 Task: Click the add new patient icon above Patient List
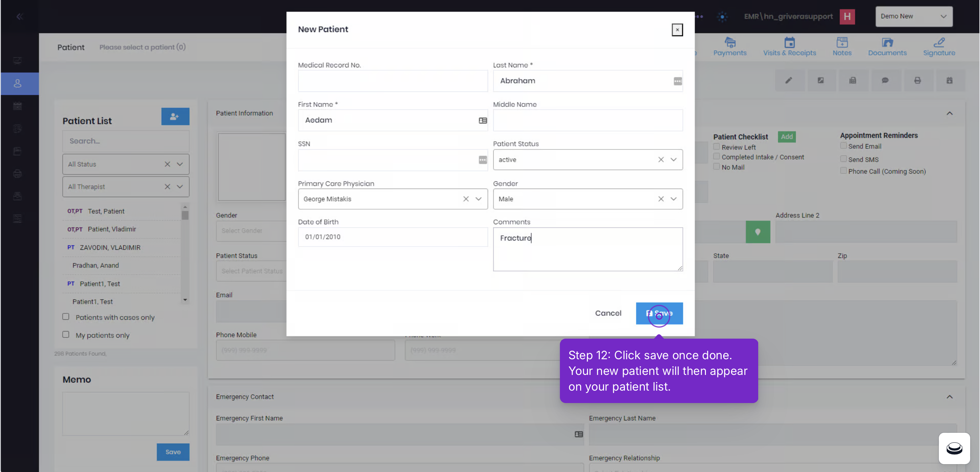pos(175,116)
